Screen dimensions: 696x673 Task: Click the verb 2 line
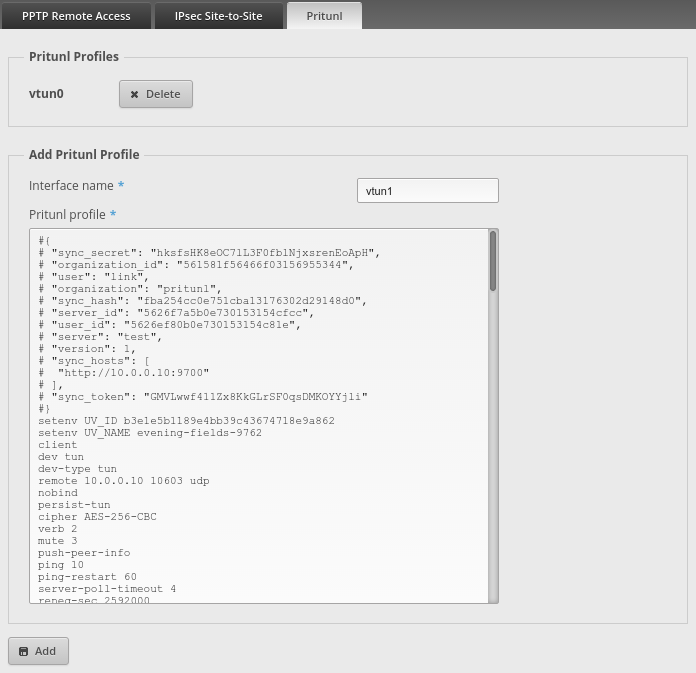tap(58, 528)
